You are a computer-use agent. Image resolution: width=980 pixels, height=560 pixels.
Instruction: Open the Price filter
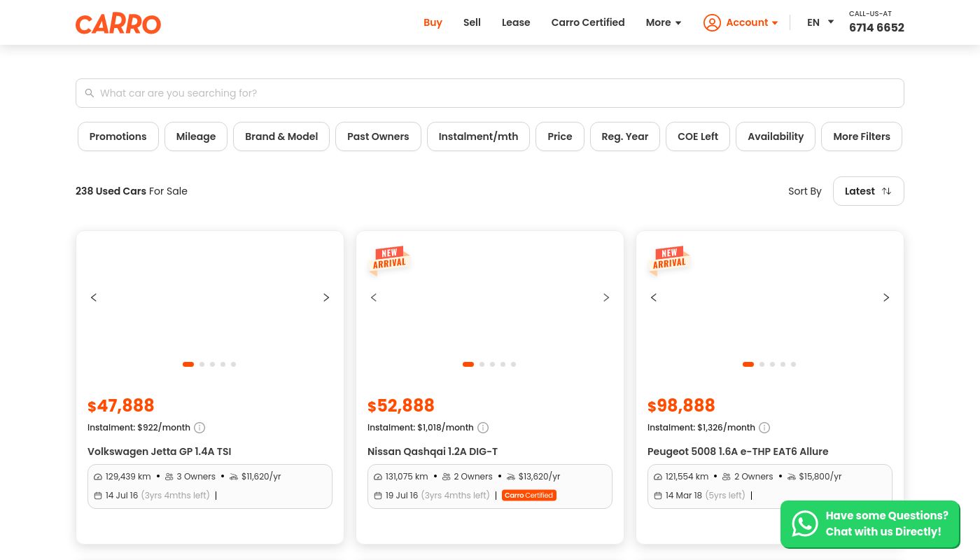[x=560, y=136]
